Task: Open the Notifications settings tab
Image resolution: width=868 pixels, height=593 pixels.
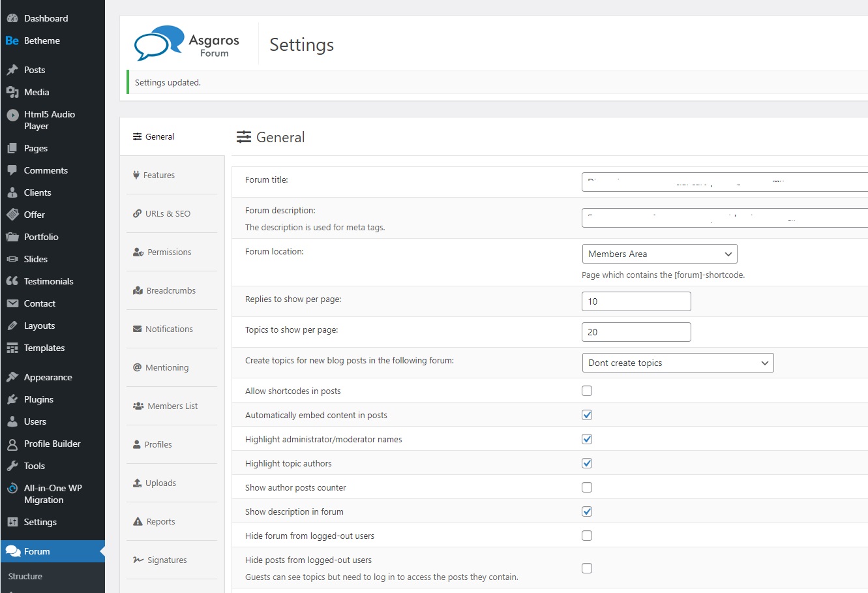Action: [x=169, y=329]
